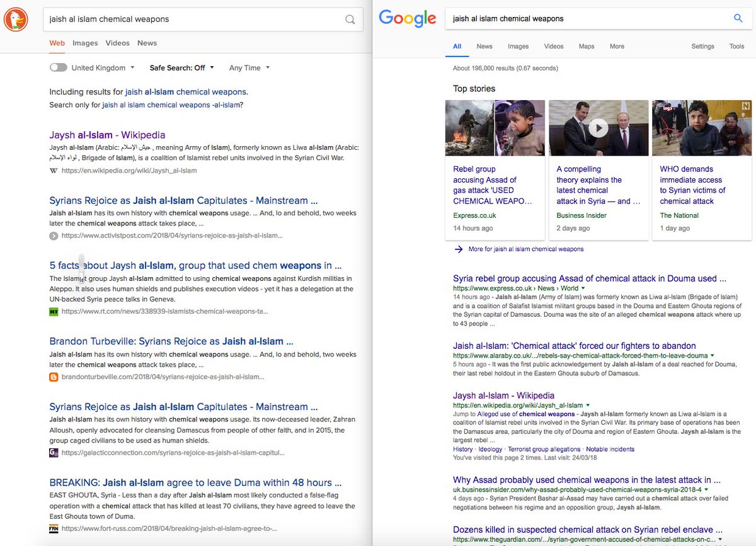Click the RT green favicon beside rt.com URL
Viewport: 756px width, 546px height.
pos(54,311)
